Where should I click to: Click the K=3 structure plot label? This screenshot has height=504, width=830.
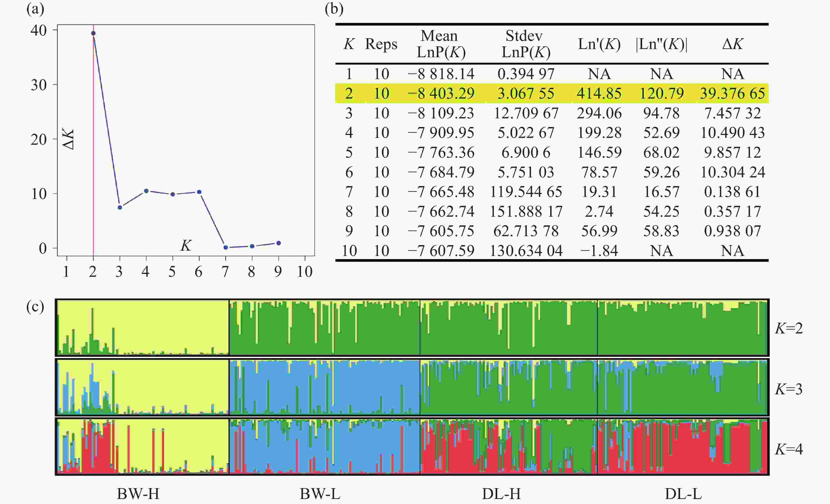789,389
